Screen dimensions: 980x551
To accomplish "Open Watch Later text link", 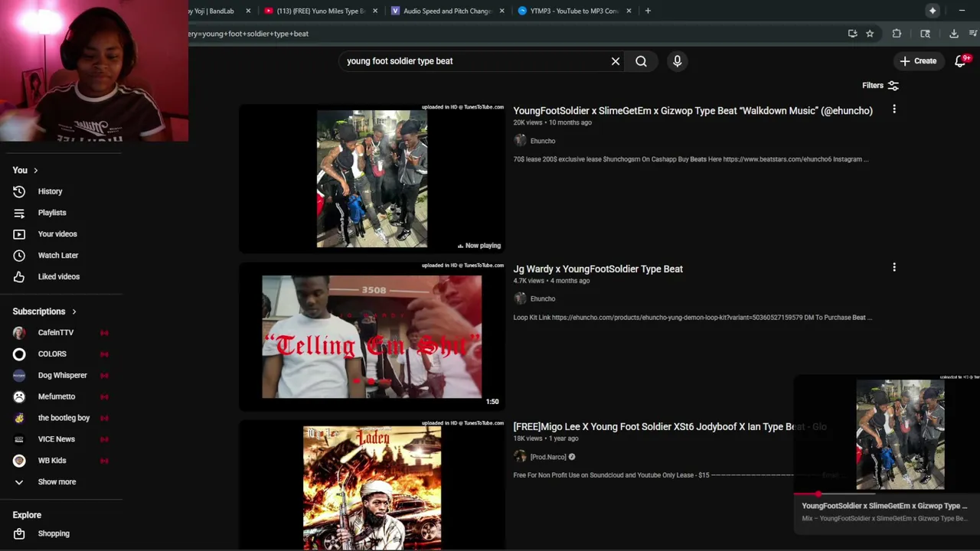I will [x=58, y=256].
